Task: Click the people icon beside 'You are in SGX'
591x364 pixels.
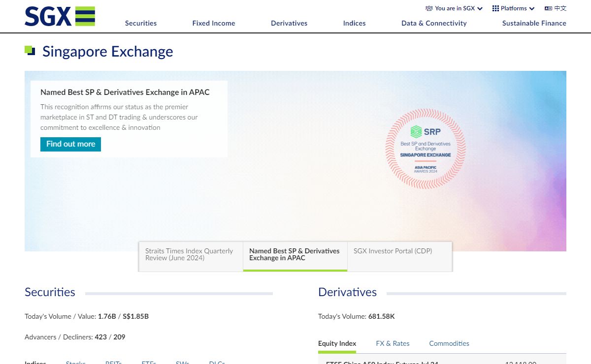Action: (429, 8)
